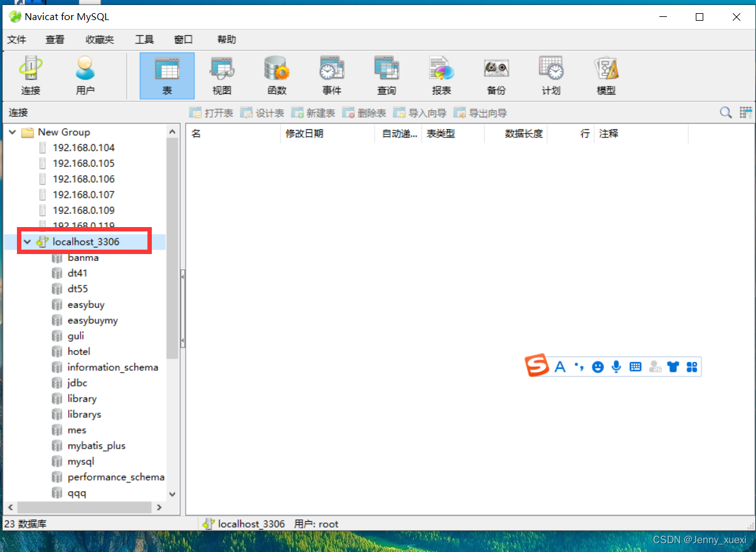Open the 视图 (View) toolbar icon
The height and width of the screenshot is (552, 756).
point(222,76)
